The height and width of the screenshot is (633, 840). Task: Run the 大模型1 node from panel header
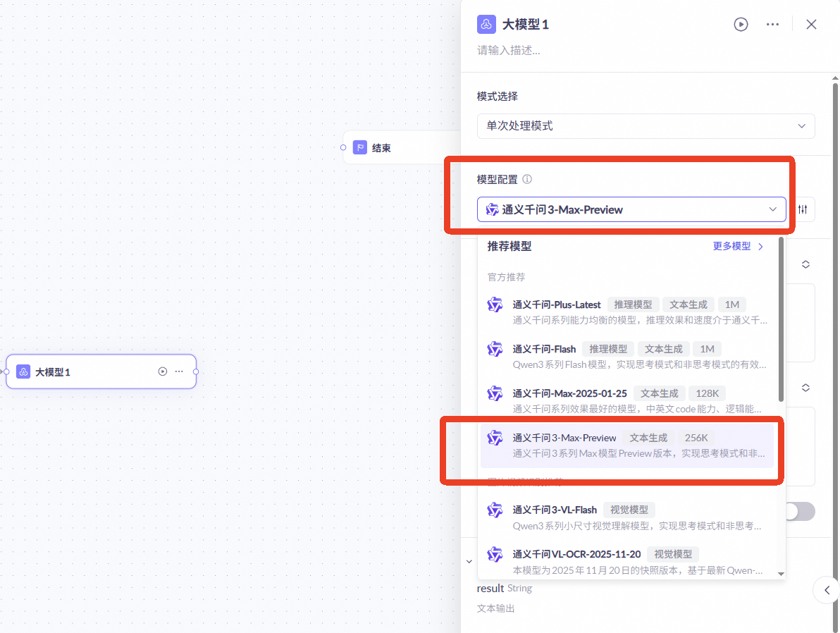click(741, 24)
